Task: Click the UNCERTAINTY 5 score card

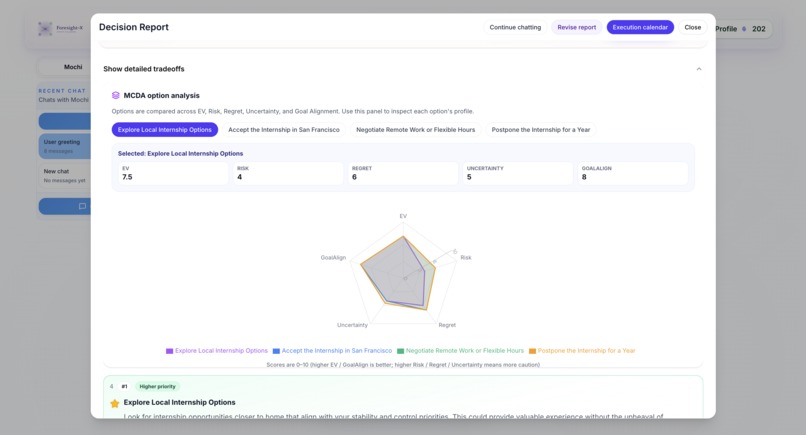Action: coord(518,173)
